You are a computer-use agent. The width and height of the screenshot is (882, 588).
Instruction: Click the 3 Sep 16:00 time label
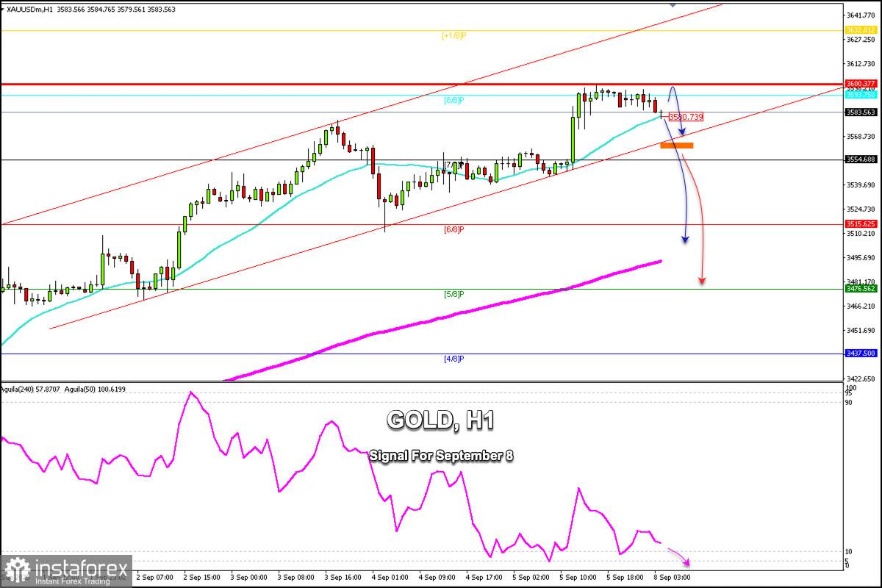click(x=342, y=577)
